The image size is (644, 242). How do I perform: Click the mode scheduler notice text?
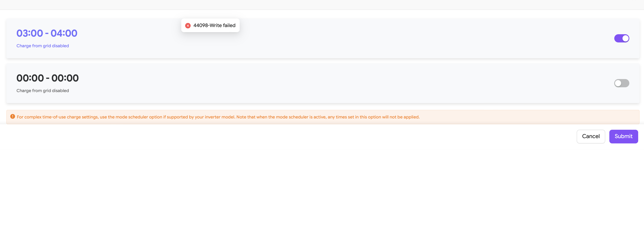(x=218, y=117)
